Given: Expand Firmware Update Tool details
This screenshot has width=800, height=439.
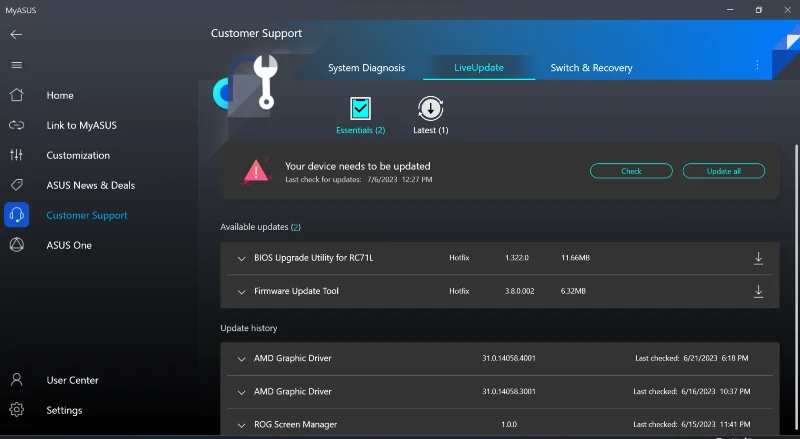Looking at the screenshot, I should pyautogui.click(x=241, y=291).
